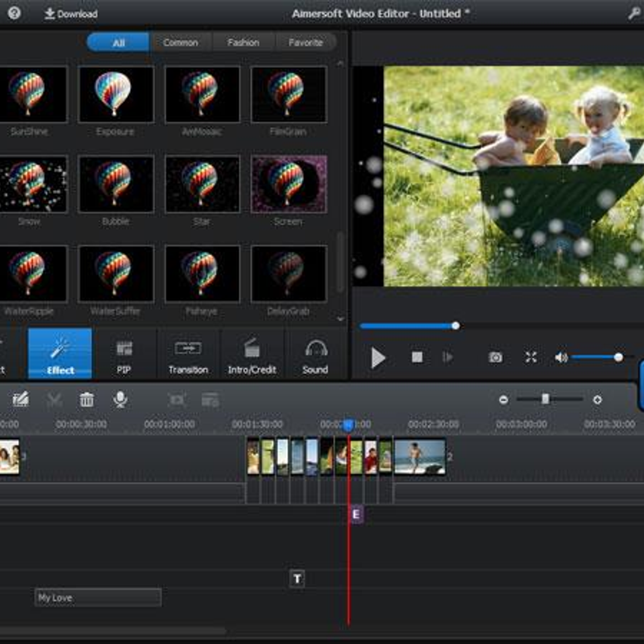Select the first clip at timeline start

coord(10,457)
